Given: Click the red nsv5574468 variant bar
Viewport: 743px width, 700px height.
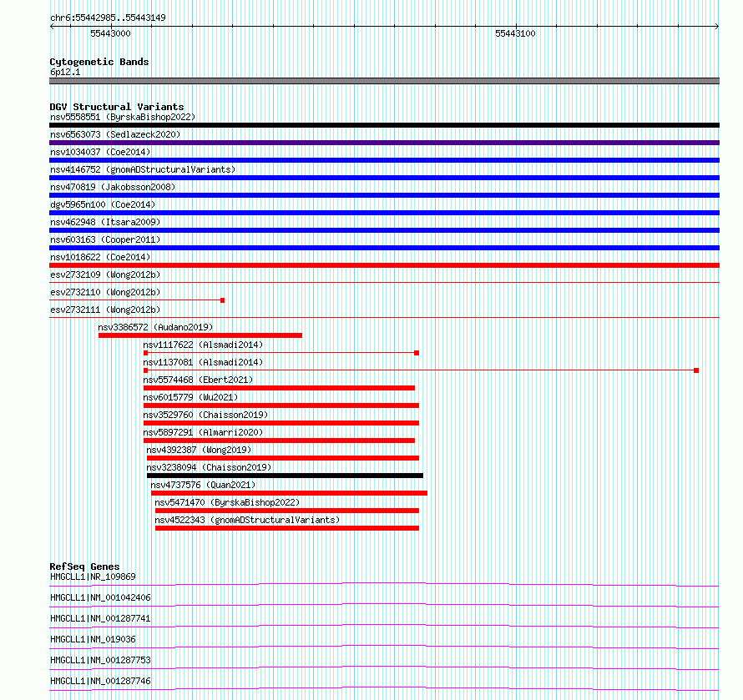Looking at the screenshot, I should (x=279, y=388).
